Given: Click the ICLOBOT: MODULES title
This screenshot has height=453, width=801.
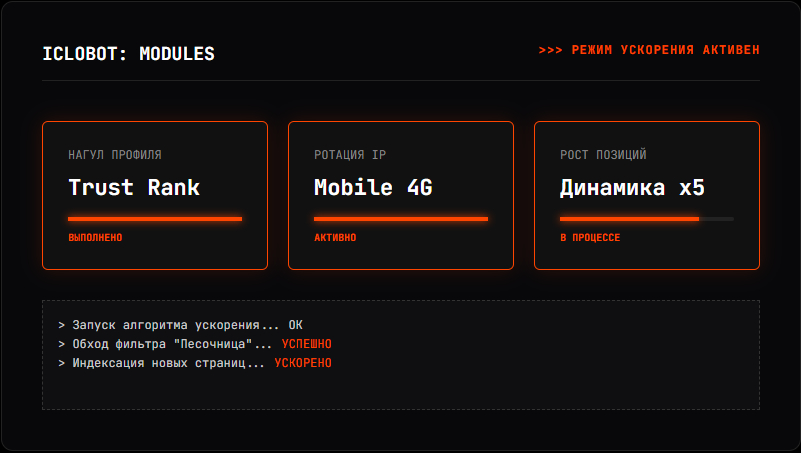Looking at the screenshot, I should [128, 54].
